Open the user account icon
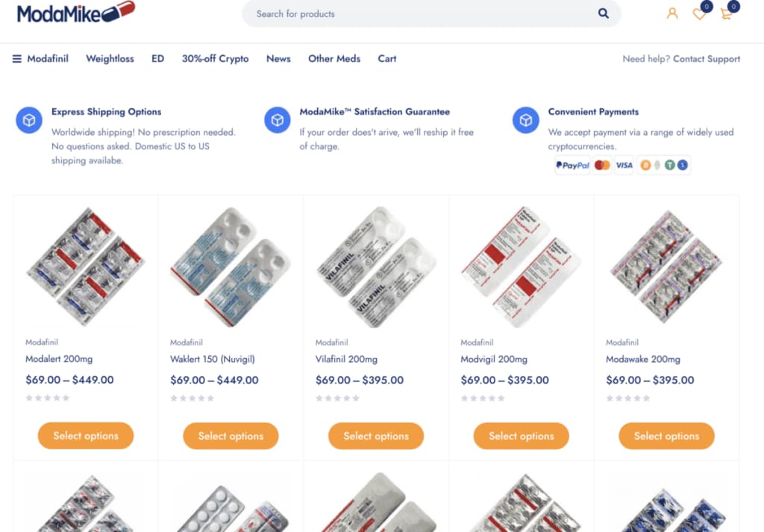 pos(672,13)
